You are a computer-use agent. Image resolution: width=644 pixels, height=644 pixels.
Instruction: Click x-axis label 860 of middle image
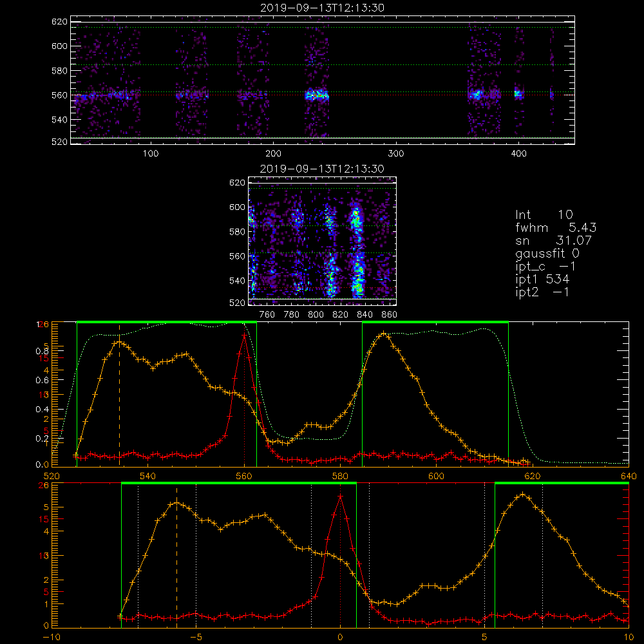point(390,315)
